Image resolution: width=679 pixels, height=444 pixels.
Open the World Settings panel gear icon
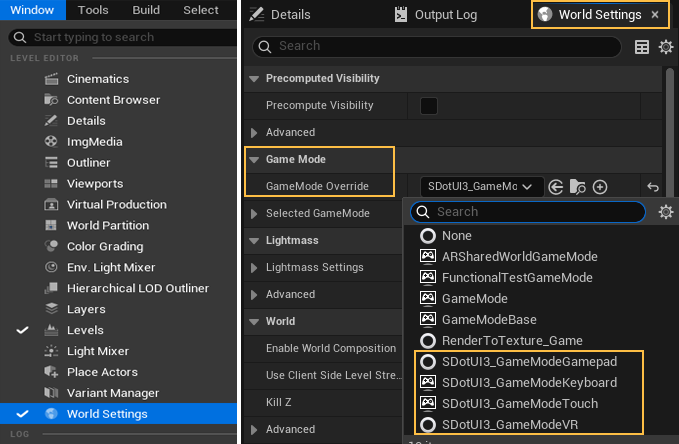coord(665,47)
